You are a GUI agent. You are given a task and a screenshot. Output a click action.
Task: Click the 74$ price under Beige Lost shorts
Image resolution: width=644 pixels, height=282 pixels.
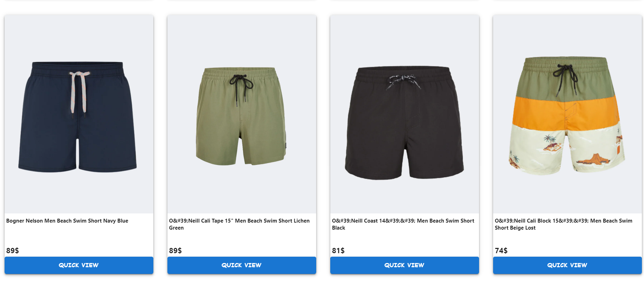pos(501,250)
